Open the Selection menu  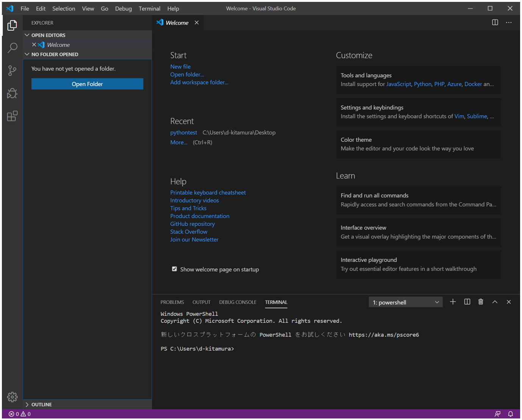64,8
